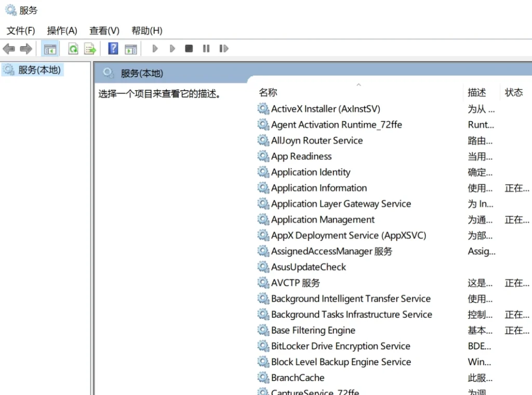This screenshot has width=532, height=395.
Task: Click the BDE... description of BitLocker
Action: (479, 346)
